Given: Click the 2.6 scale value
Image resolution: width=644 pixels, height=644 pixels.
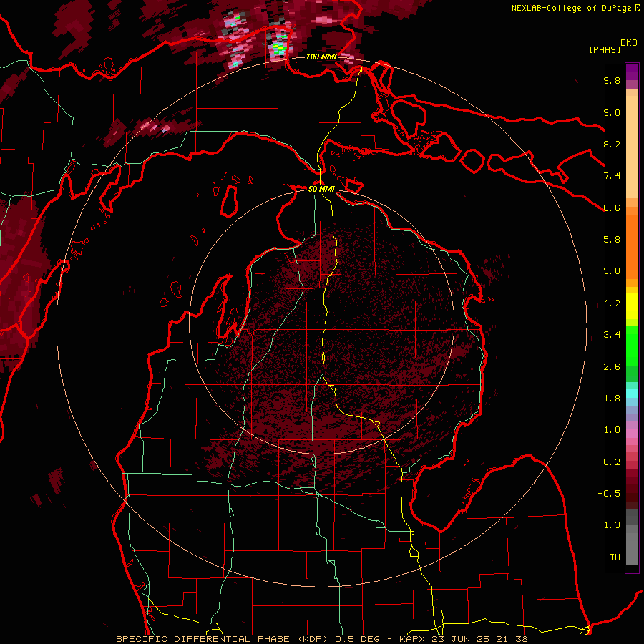Looking at the screenshot, I should tap(612, 367).
